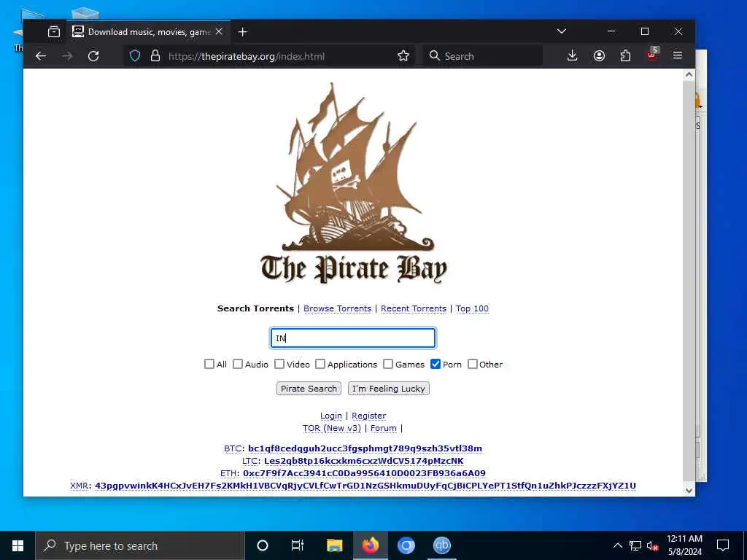Image resolution: width=747 pixels, height=560 pixels.
Task: Open qBittorrent from the taskbar
Action: click(x=441, y=545)
